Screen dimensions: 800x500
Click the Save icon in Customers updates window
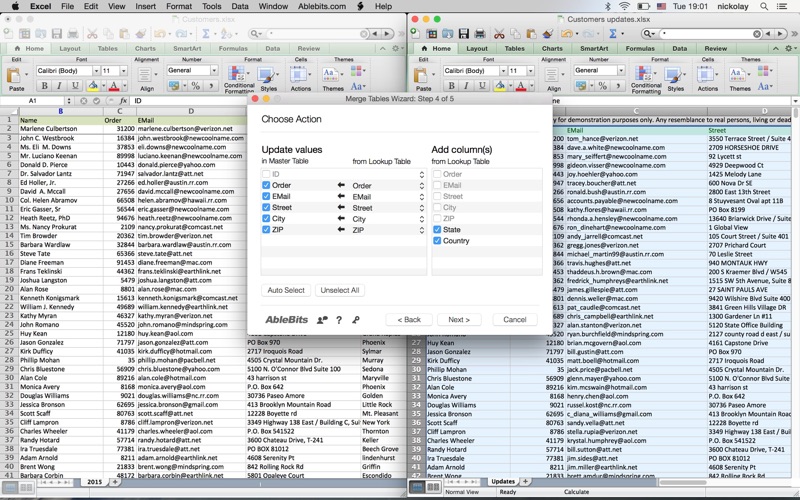463,34
